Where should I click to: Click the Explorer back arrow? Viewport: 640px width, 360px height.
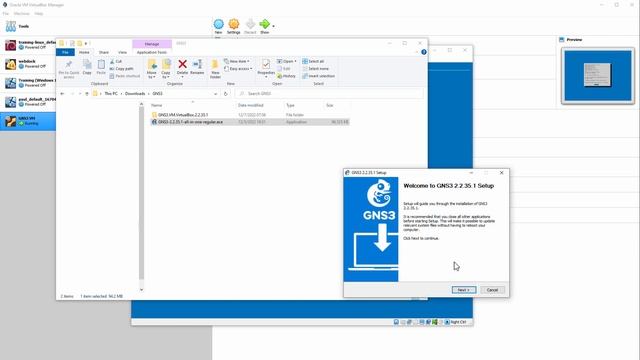click(x=62, y=93)
